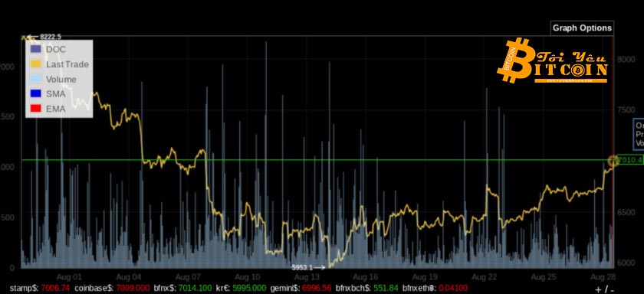Click the DOC purple color swatch in legend
The height and width of the screenshot is (294, 644).
(x=36, y=49)
